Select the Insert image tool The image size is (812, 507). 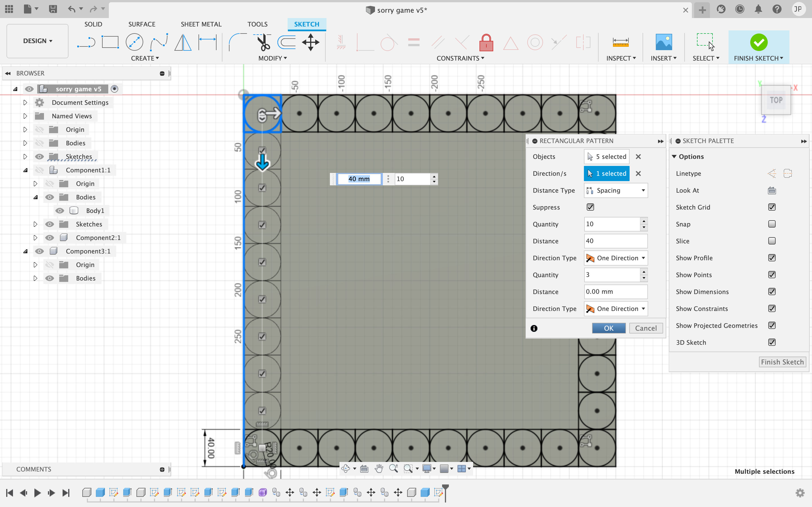663,41
